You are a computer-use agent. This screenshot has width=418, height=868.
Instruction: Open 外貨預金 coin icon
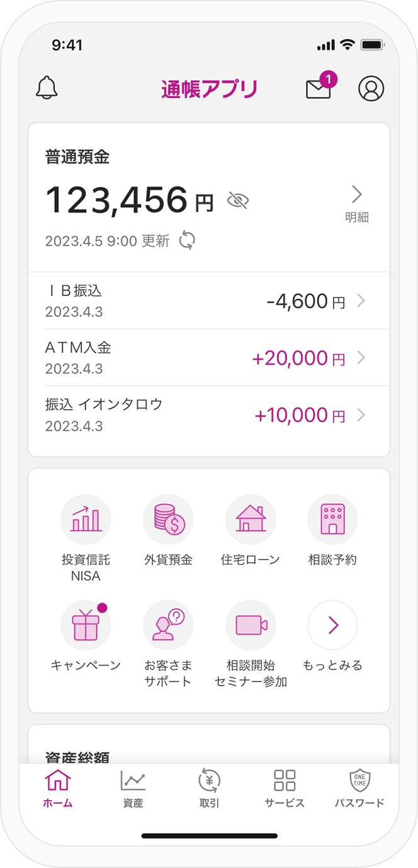pos(168,520)
